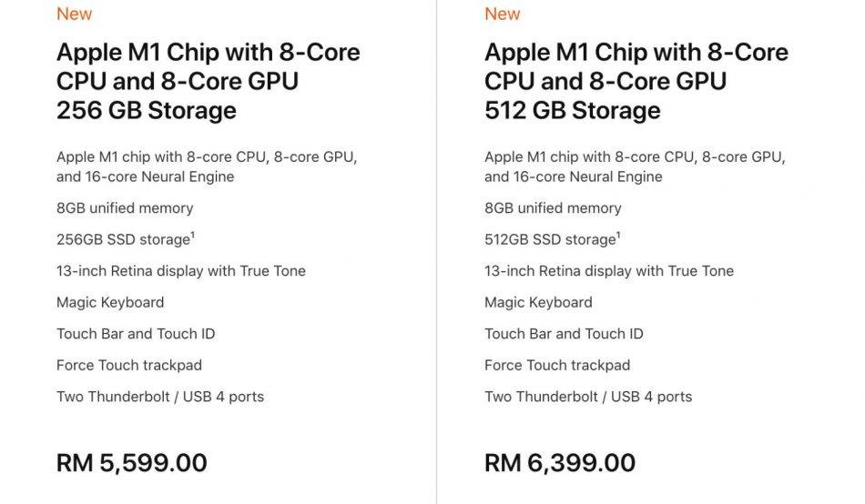865x504 pixels.
Task: Click Magic Keyboard in the RM 6,399.00 column
Action: [538, 302]
